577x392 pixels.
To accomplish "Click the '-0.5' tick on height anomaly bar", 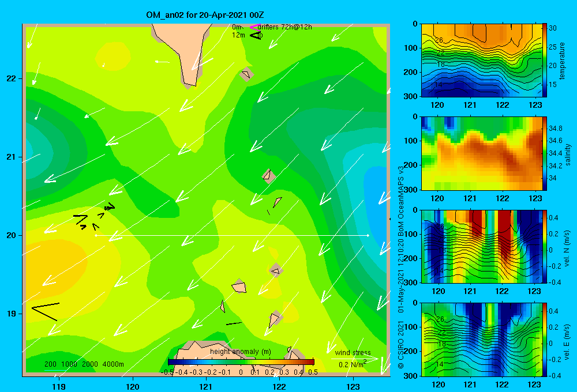I will coord(167,372).
